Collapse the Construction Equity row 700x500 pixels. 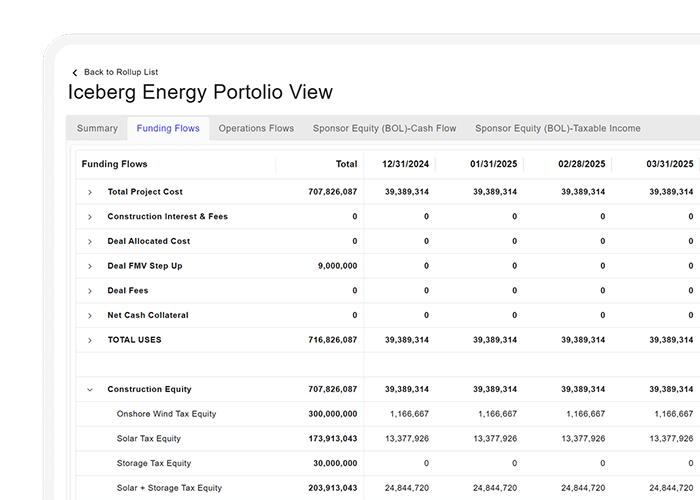90,389
